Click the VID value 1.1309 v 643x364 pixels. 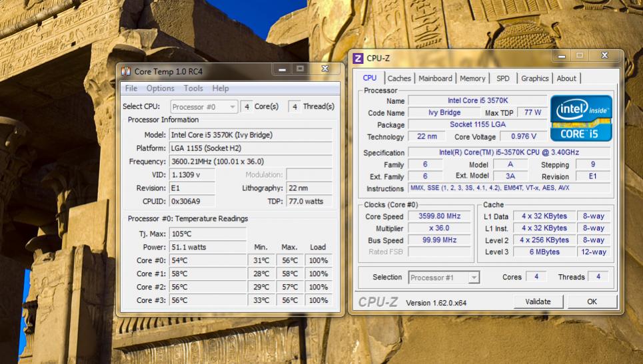click(x=192, y=175)
